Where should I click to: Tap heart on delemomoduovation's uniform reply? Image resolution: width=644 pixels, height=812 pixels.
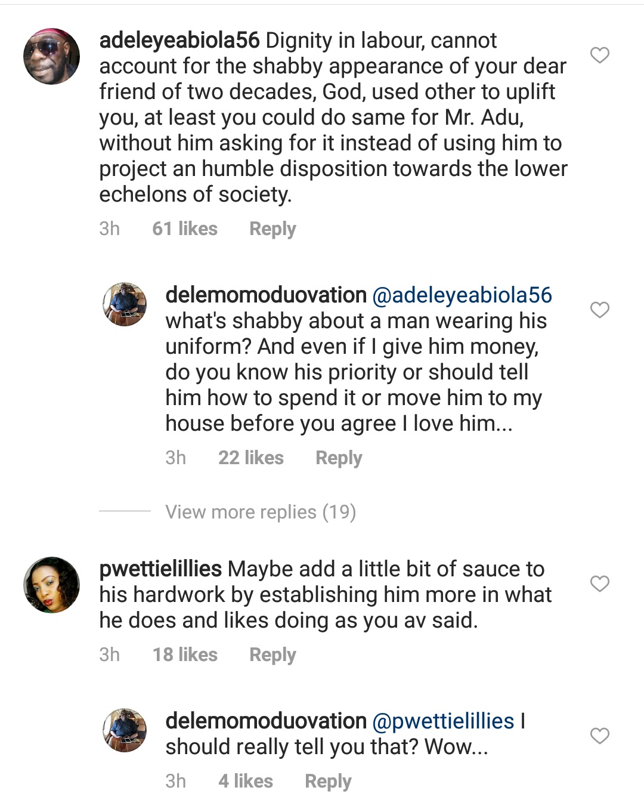tap(599, 310)
